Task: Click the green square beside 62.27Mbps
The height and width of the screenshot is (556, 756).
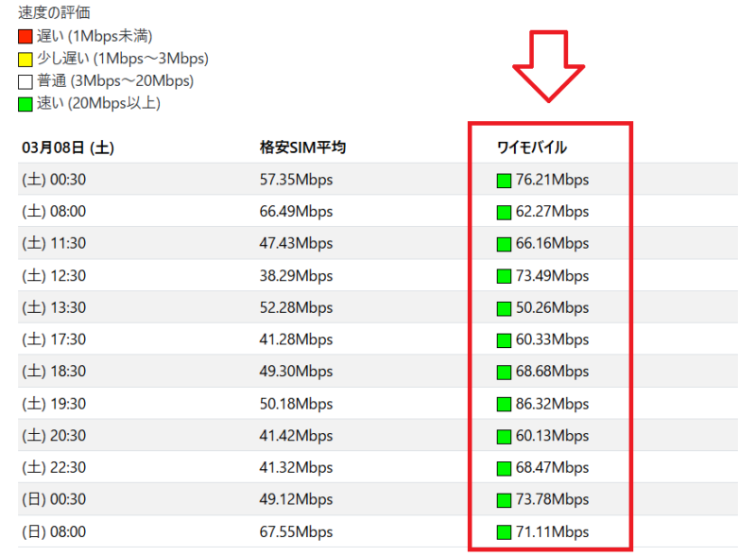Action: click(x=504, y=213)
